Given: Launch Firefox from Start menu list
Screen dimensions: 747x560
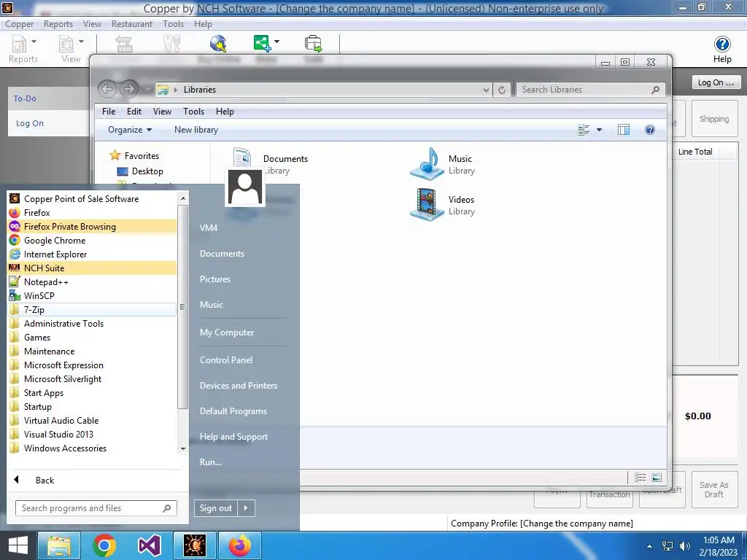Looking at the screenshot, I should (92, 212).
